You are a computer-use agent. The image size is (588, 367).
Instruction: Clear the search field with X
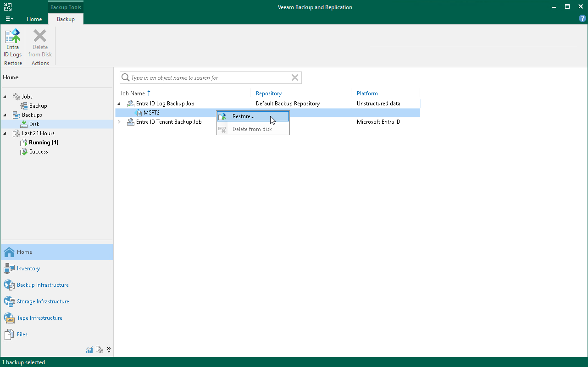[x=295, y=77]
